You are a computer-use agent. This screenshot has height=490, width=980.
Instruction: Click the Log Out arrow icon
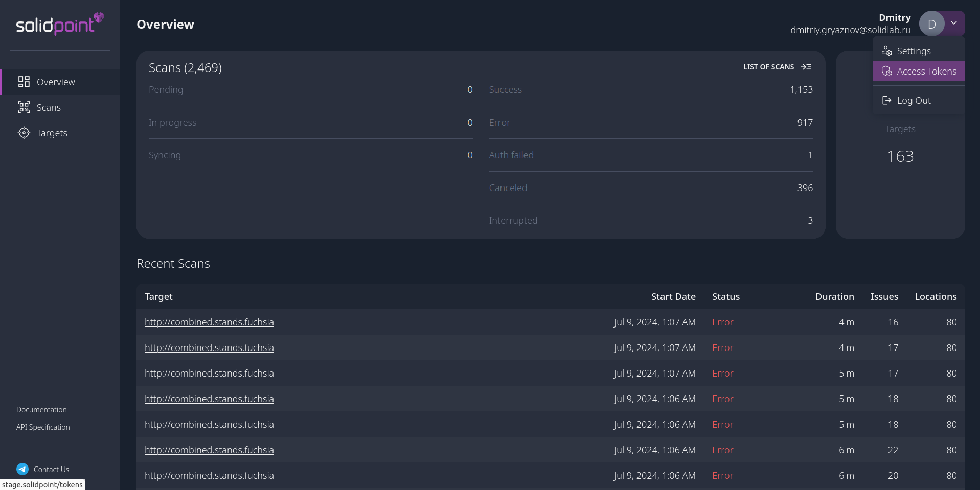(x=887, y=101)
